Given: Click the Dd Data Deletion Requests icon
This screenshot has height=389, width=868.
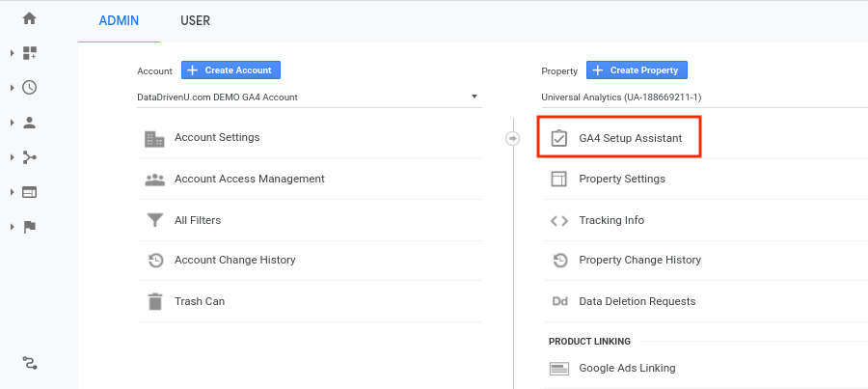Looking at the screenshot, I should 559,301.
